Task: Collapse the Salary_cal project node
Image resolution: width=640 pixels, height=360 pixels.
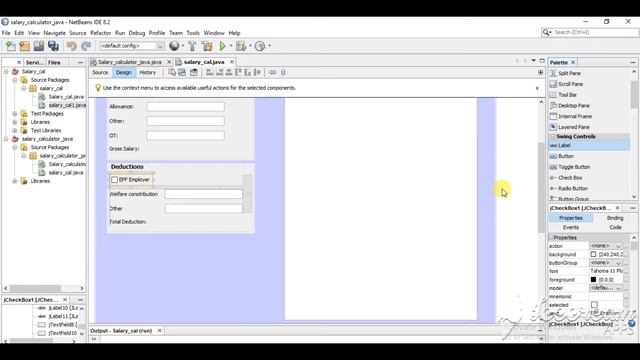Action: pyautogui.click(x=6, y=72)
